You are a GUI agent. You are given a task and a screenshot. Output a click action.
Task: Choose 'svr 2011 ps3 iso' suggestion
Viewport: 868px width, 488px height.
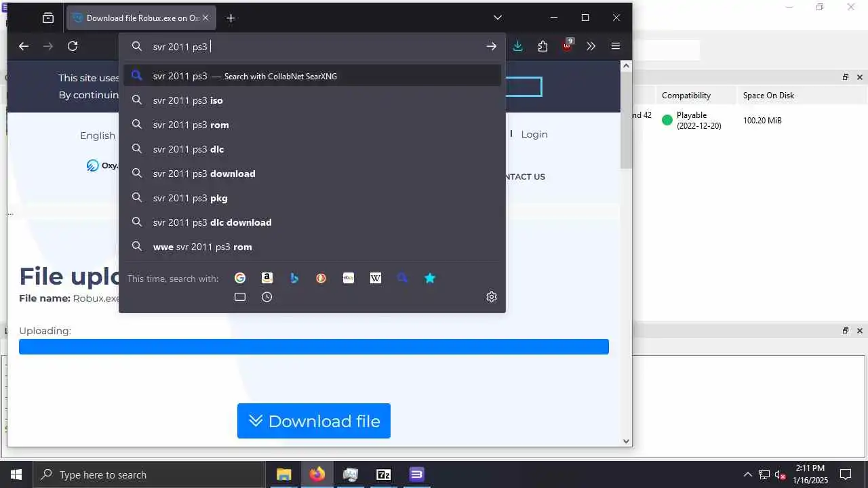pos(312,100)
